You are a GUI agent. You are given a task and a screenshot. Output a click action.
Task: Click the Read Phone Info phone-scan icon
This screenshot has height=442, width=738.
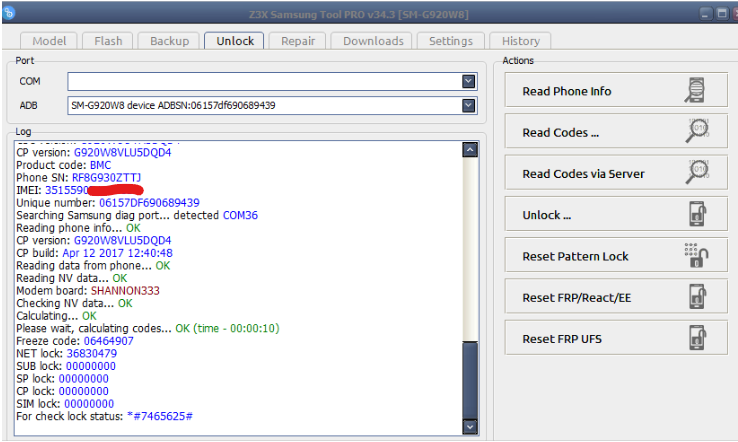(x=695, y=90)
